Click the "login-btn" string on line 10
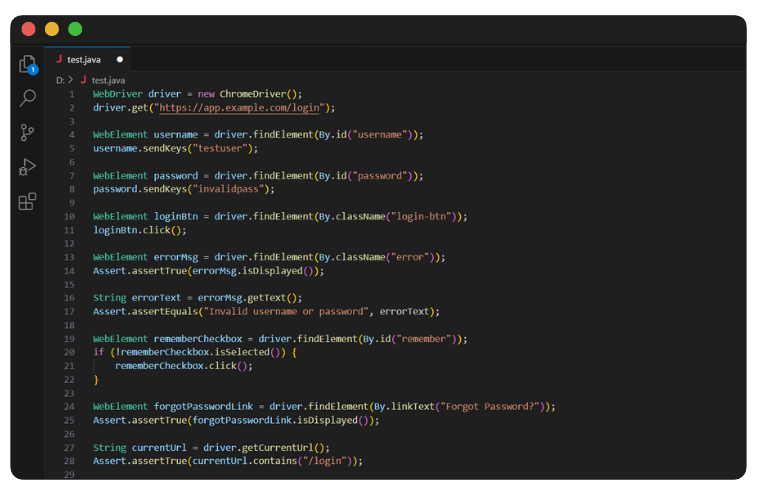 pos(423,216)
